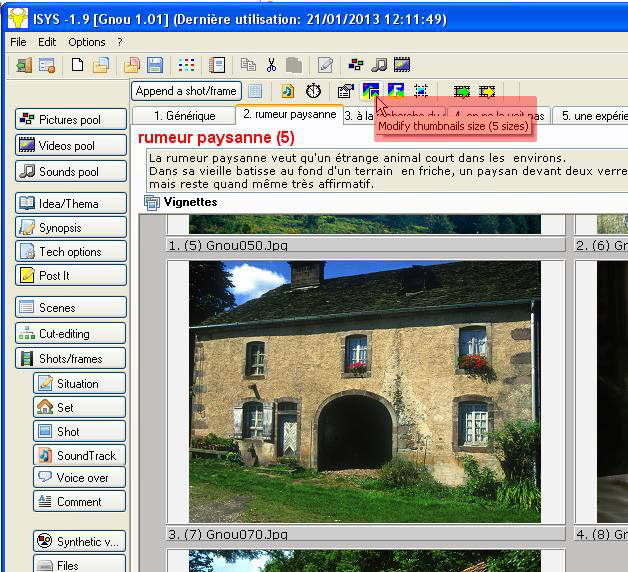628x572 pixels.
Task: Click the Append a shot/frame button
Action: click(x=186, y=91)
